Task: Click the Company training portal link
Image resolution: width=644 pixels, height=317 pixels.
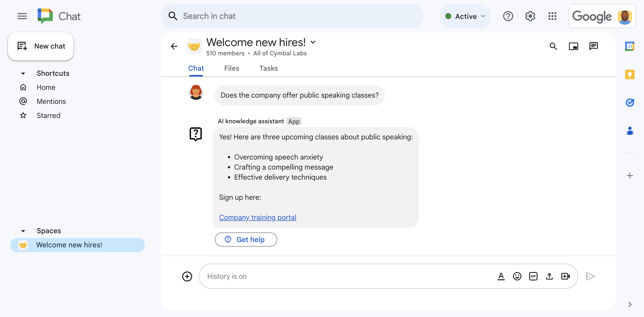Action: pyautogui.click(x=258, y=217)
